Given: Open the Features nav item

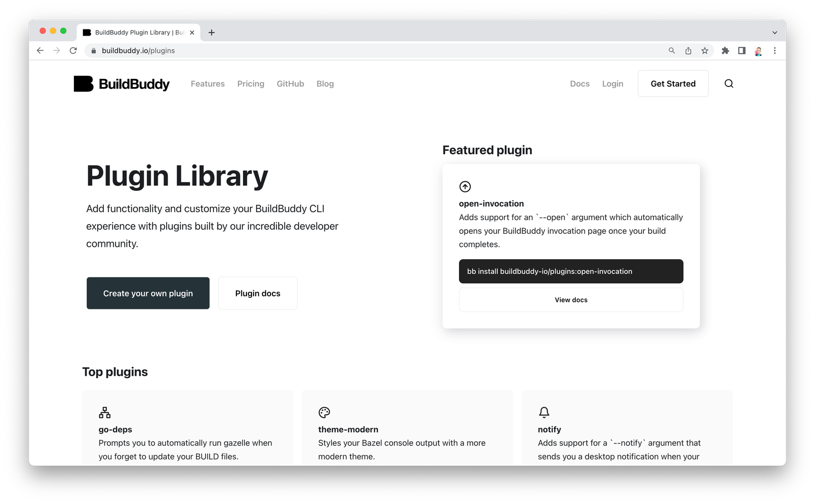Looking at the screenshot, I should [x=208, y=84].
